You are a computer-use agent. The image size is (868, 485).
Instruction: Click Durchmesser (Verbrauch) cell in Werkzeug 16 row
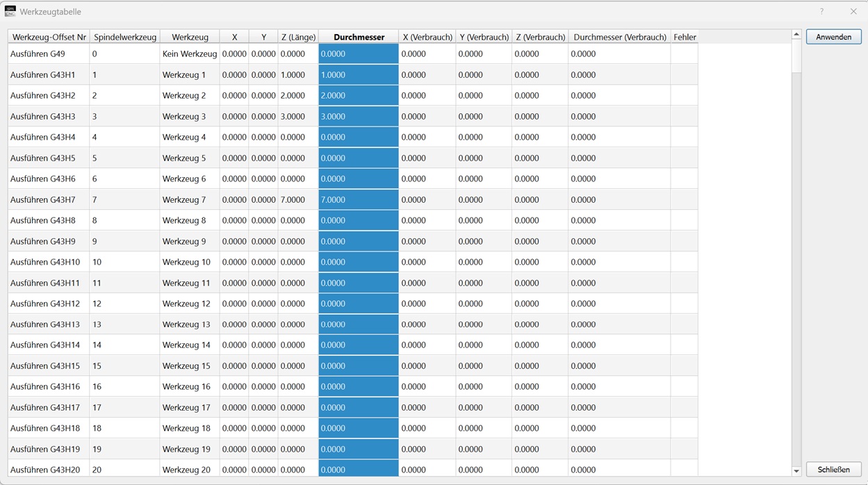(x=619, y=386)
